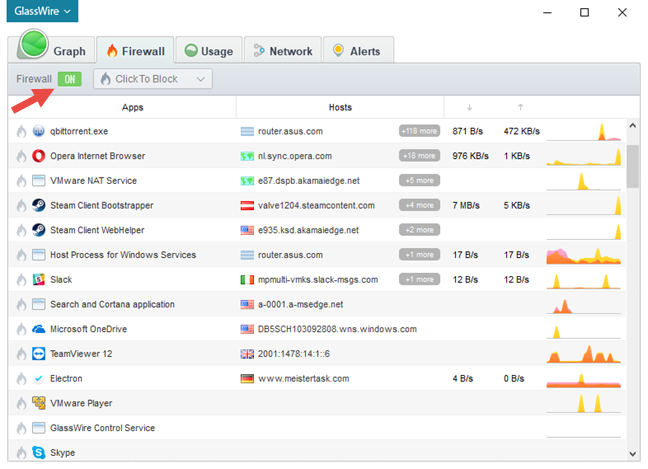Viewport: 648px width, 469px height.
Task: Click the Electron app icon
Action: tap(38, 379)
